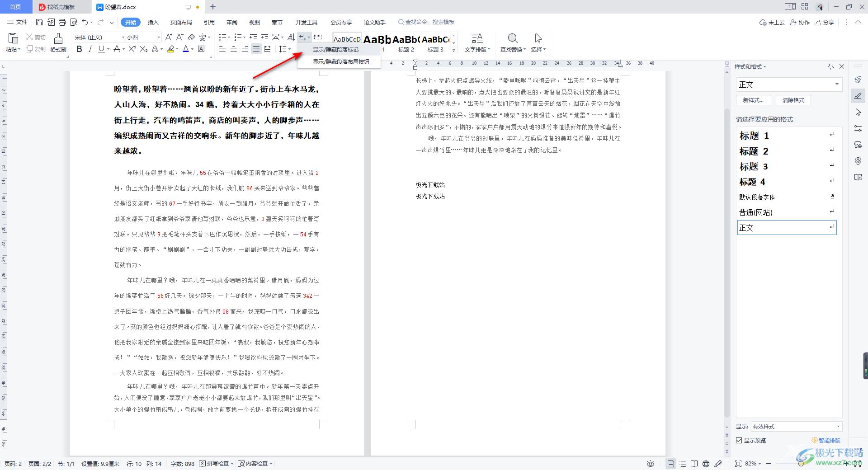Click the 新样式... button

753,100
